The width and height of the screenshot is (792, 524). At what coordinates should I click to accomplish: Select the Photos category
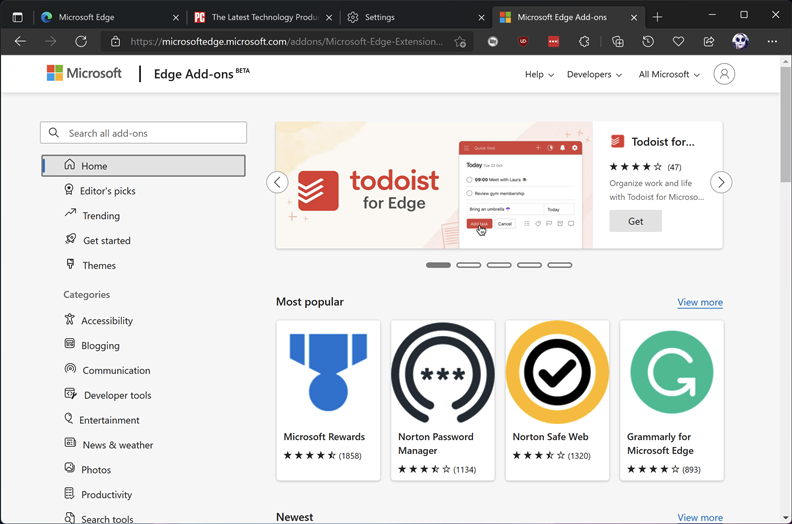(x=87, y=469)
